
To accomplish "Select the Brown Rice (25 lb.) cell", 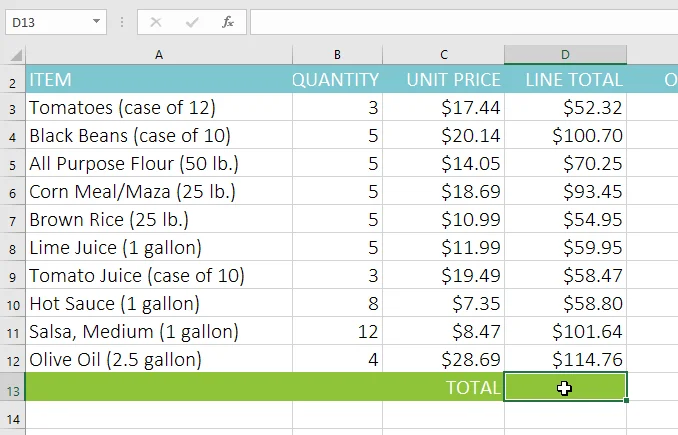I will tap(159, 219).
